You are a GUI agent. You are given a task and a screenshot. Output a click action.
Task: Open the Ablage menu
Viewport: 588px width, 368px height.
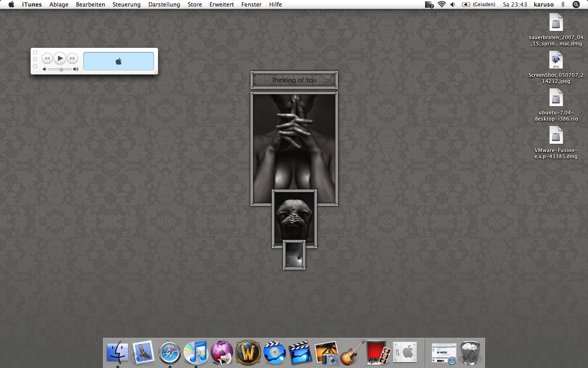coord(59,4)
